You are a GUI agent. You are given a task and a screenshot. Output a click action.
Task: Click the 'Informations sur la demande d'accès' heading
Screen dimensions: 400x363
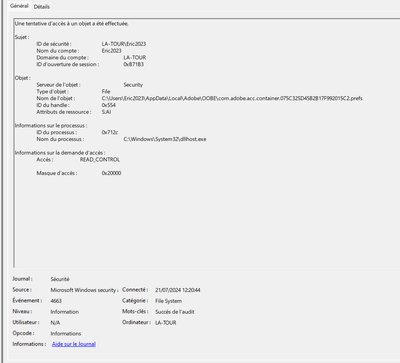pyautogui.click(x=60, y=153)
